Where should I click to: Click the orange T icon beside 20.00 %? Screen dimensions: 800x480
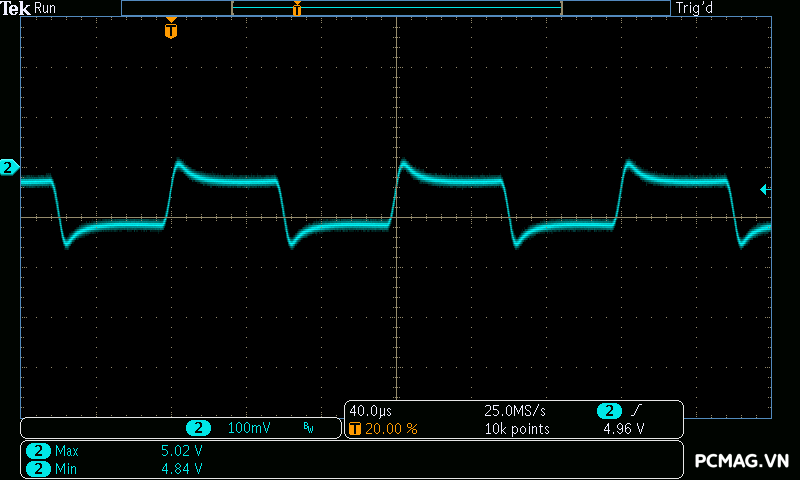pyautogui.click(x=355, y=429)
